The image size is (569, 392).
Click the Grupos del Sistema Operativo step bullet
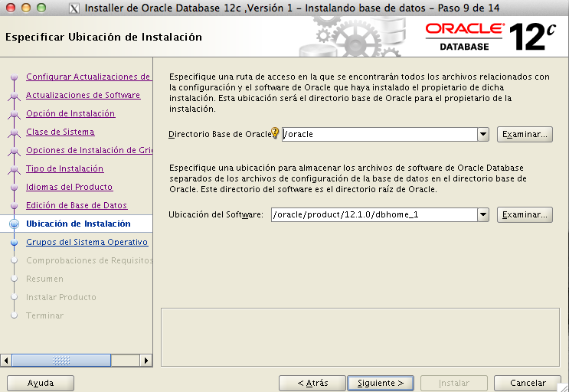pos(14,242)
